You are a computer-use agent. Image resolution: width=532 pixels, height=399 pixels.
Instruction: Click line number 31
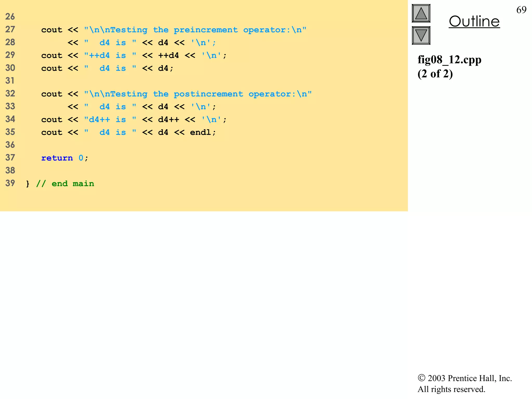tap(10, 81)
